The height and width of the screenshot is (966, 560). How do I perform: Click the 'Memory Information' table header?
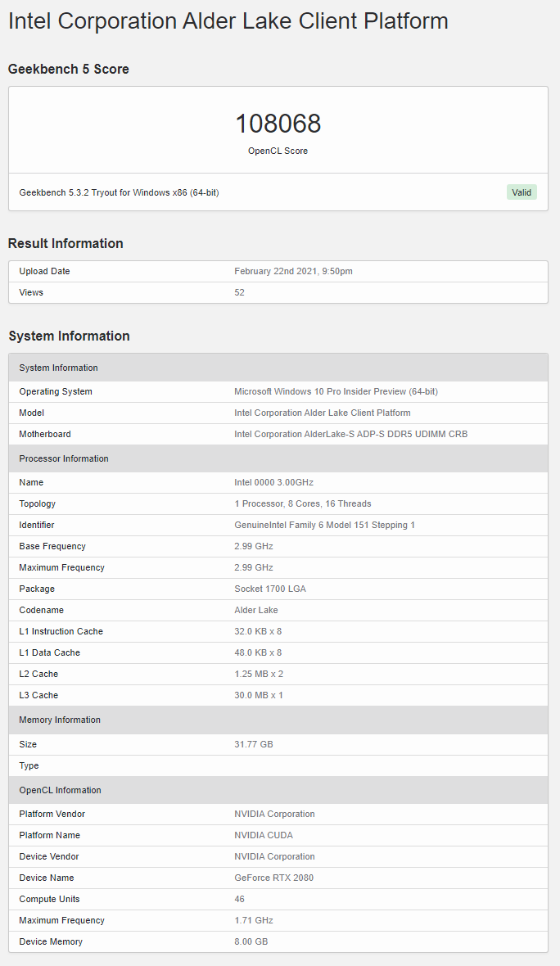(278, 720)
